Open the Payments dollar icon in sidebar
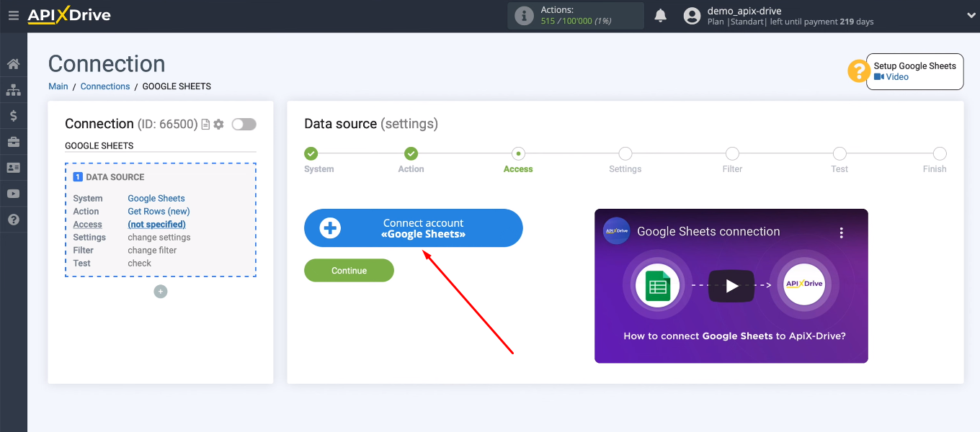This screenshot has width=980, height=432. click(x=13, y=115)
